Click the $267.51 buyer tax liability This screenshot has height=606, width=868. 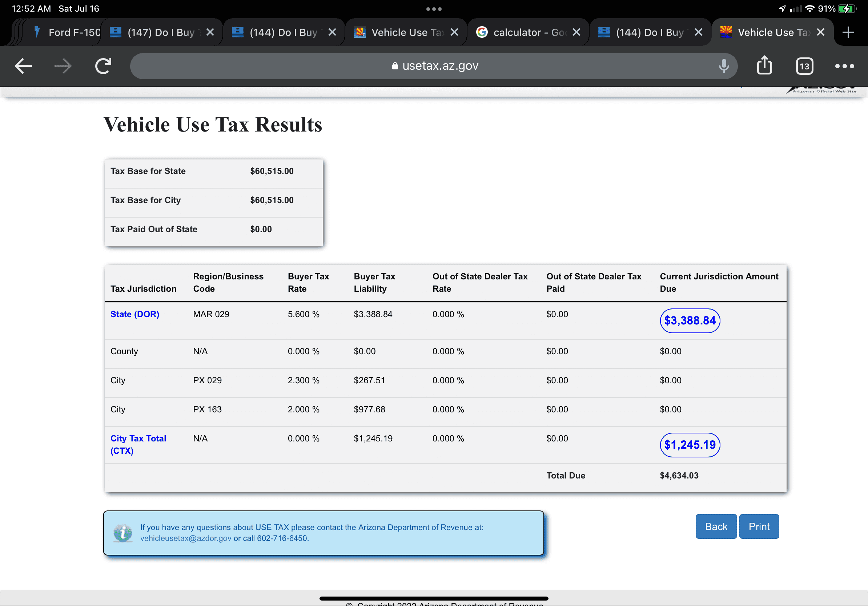369,380
